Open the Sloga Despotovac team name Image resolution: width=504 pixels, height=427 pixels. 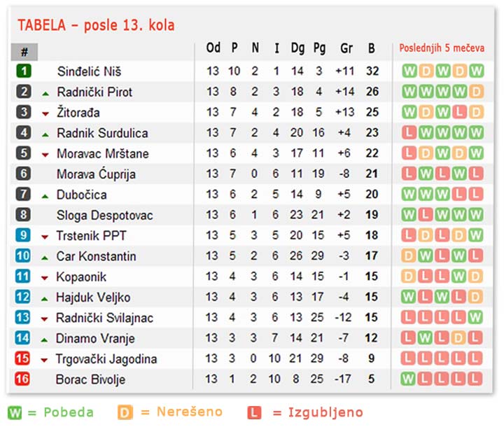[x=104, y=216]
